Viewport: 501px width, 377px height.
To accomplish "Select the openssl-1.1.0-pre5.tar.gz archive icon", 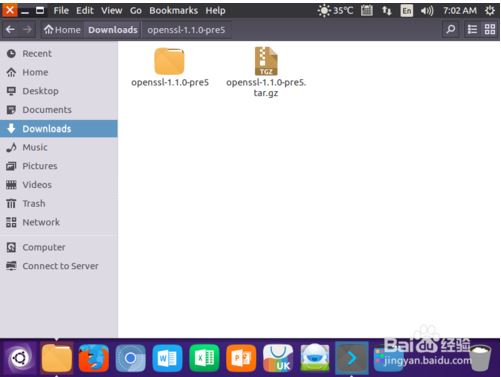I will pos(266,61).
